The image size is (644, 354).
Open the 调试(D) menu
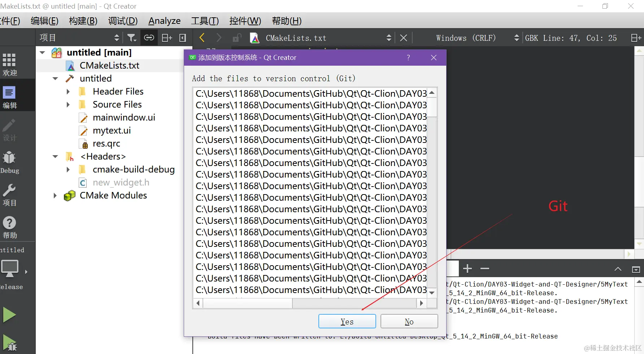(123, 21)
